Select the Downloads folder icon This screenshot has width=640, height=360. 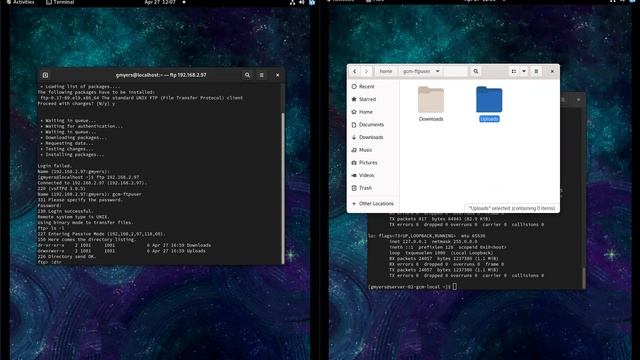click(x=431, y=100)
